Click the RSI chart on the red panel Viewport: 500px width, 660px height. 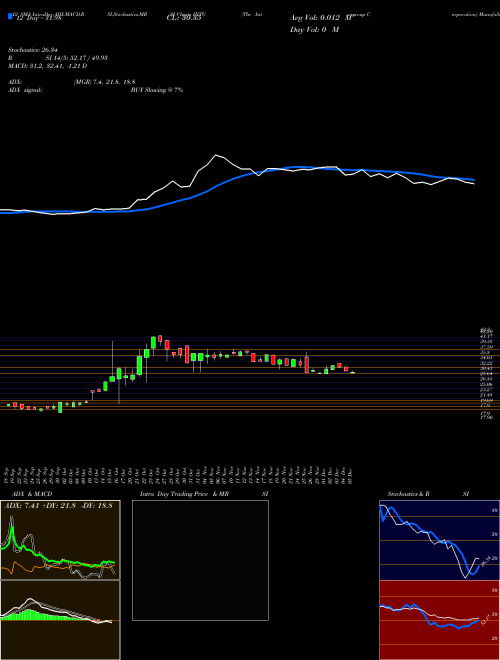[x=439, y=620]
